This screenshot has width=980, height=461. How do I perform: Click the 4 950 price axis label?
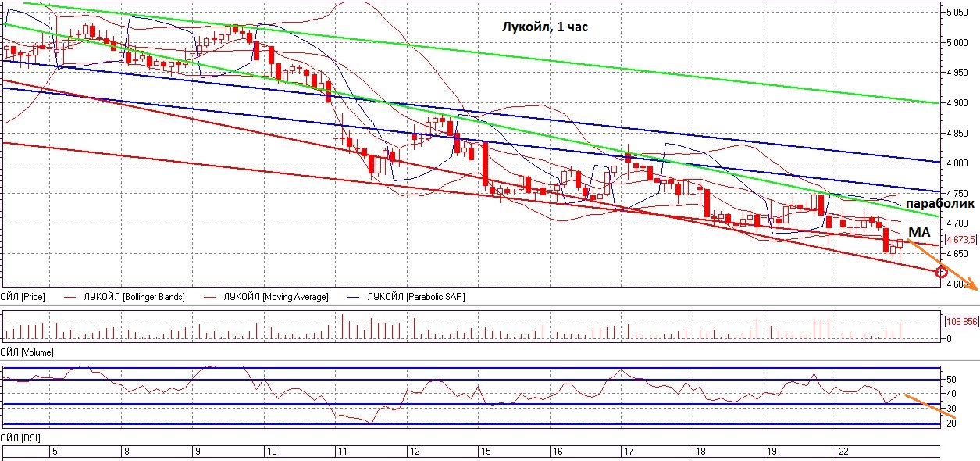(x=959, y=73)
